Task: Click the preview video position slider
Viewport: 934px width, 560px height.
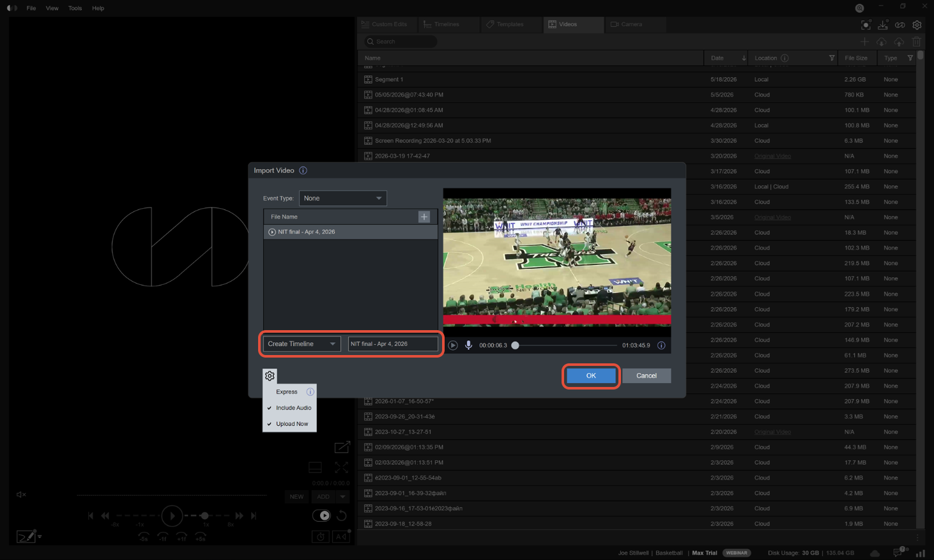Action: click(566, 345)
